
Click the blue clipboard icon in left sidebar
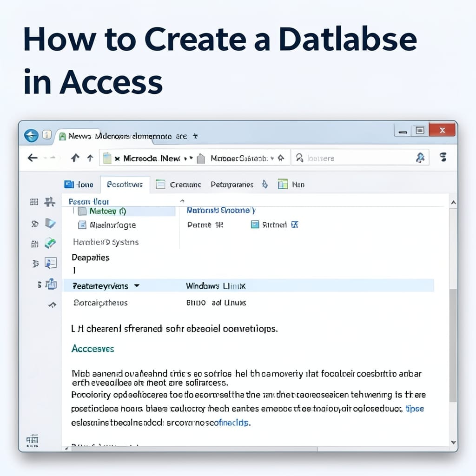(51, 284)
